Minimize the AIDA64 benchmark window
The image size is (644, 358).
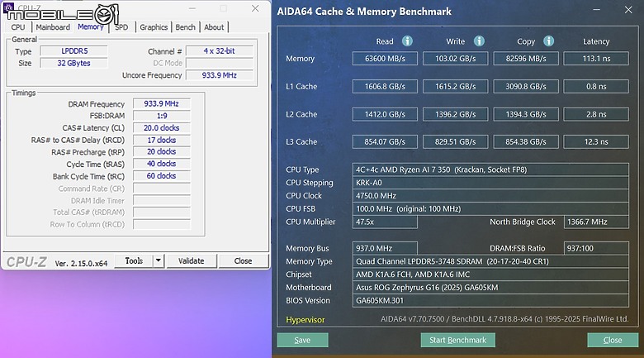coord(597,10)
